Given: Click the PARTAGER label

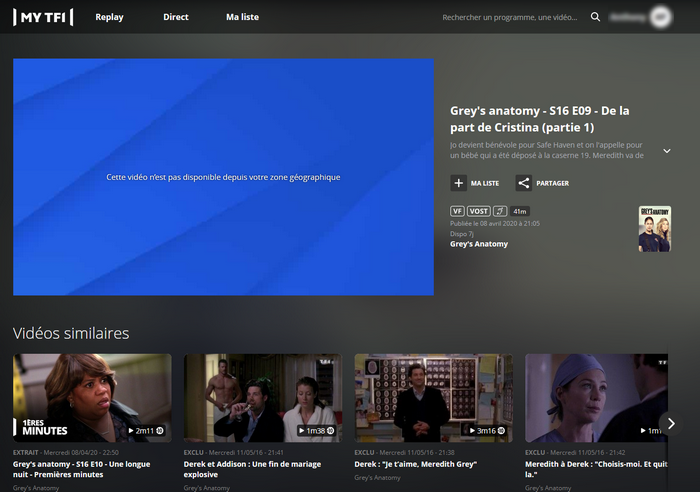Looking at the screenshot, I should pos(553,183).
